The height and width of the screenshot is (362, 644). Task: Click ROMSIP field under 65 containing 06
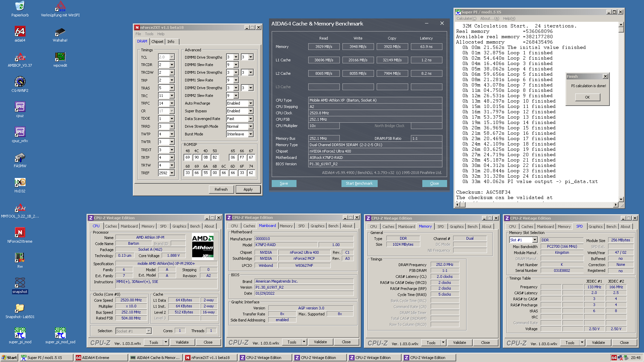pos(233,157)
